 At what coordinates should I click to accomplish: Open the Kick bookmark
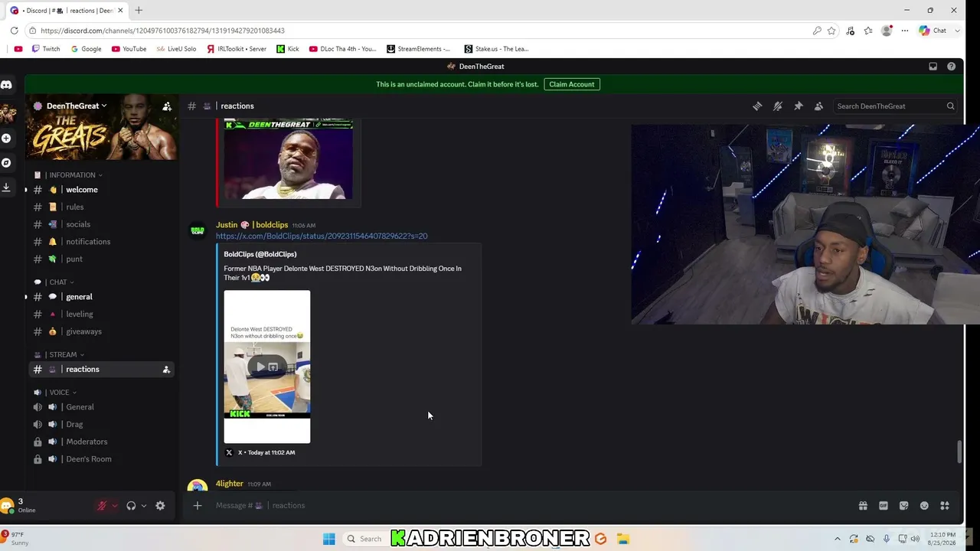click(x=288, y=49)
